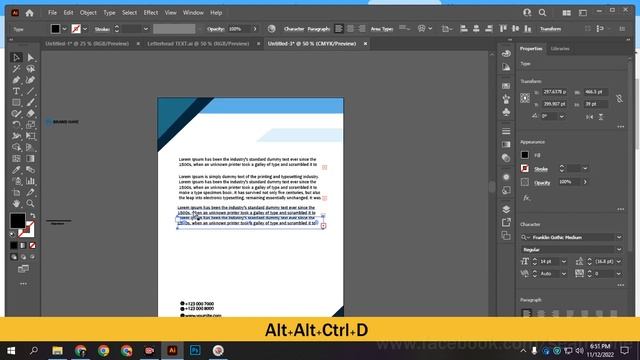This screenshot has width=640, height=360.
Task: Select the Magic Wand tool
Action: pos(16,69)
